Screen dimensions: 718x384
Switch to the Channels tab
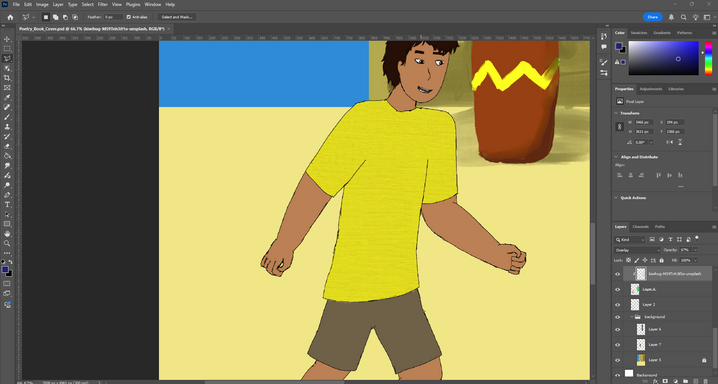[x=640, y=227]
